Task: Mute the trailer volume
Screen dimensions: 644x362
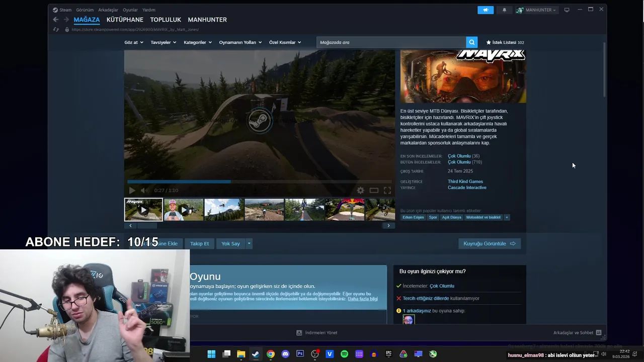Action: click(x=145, y=190)
